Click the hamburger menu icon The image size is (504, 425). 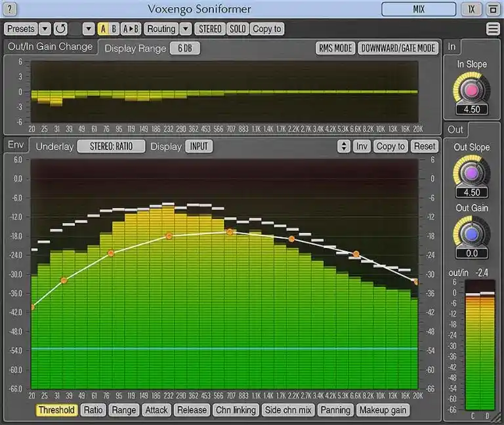pyautogui.click(x=493, y=29)
